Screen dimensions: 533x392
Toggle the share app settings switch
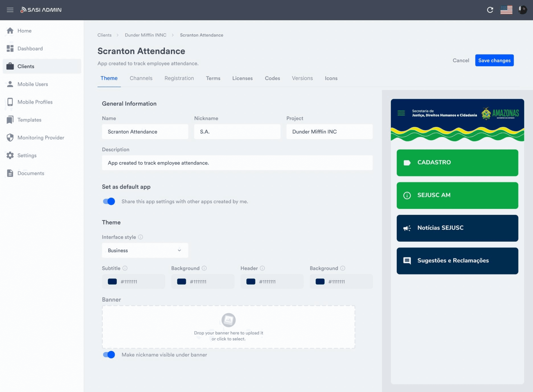point(109,201)
